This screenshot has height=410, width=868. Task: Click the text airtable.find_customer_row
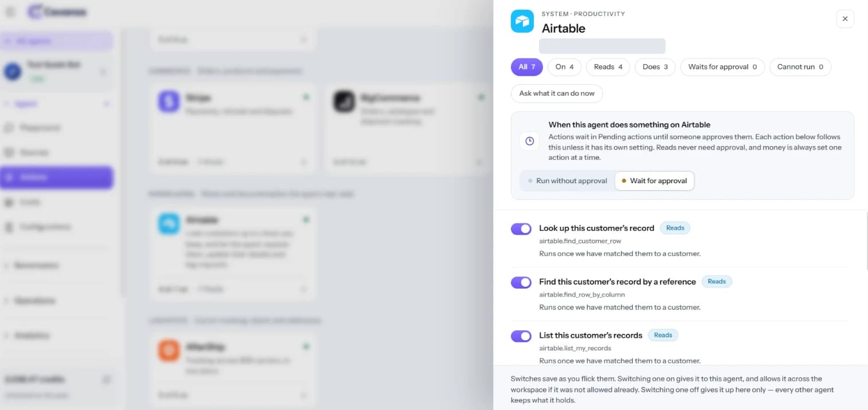coord(580,241)
